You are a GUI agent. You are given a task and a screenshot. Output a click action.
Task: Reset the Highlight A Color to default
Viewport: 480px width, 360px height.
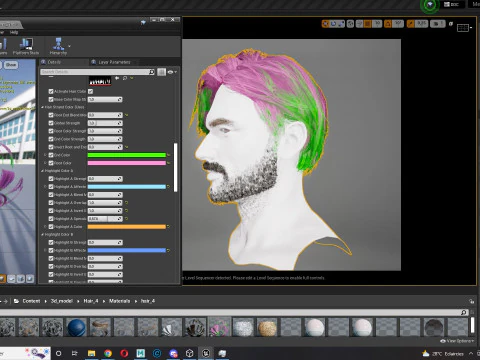168,227
